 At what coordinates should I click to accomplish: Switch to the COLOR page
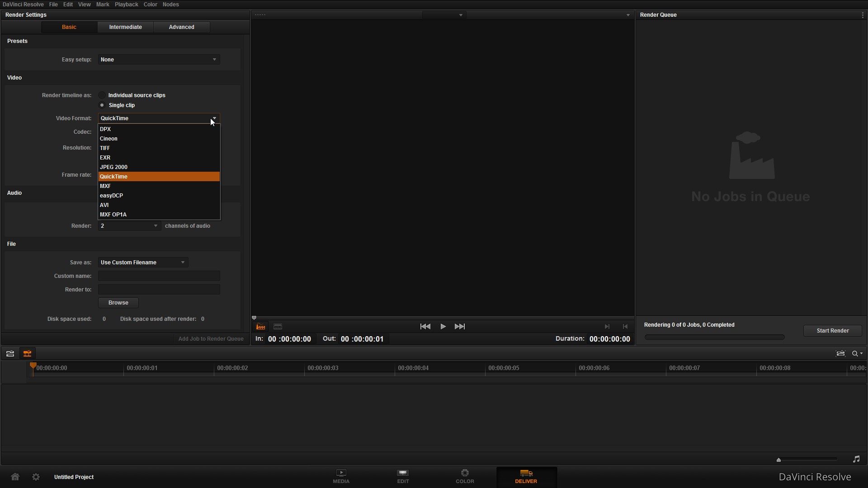(x=465, y=477)
